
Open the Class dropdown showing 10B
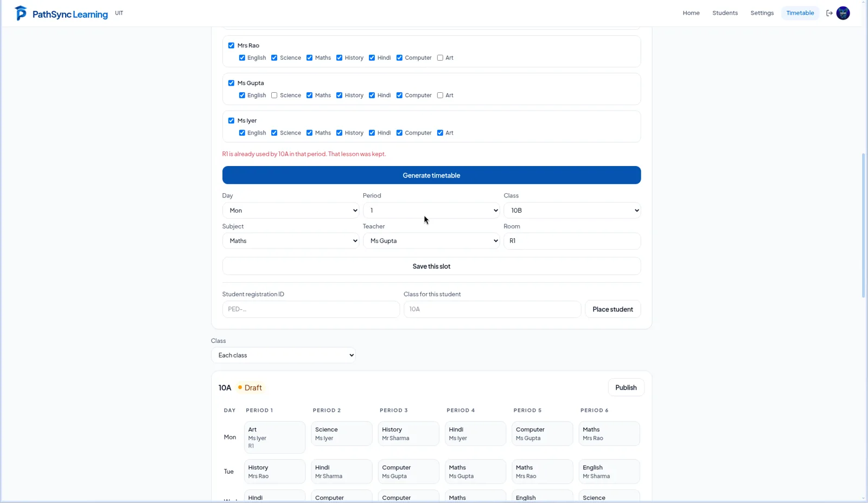click(x=572, y=211)
